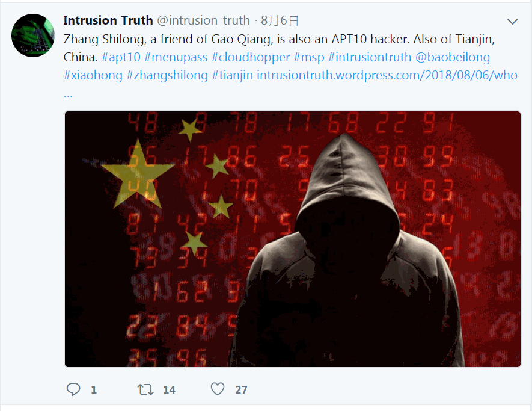Open the Intrusion Truth display name
This screenshot has width=532, height=411.
point(108,20)
